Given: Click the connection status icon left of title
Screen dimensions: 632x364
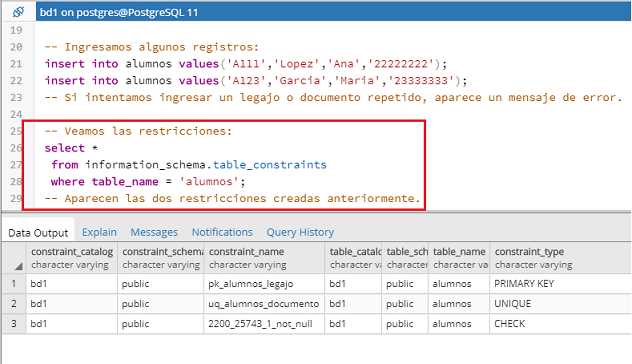Looking at the screenshot, I should point(18,12).
